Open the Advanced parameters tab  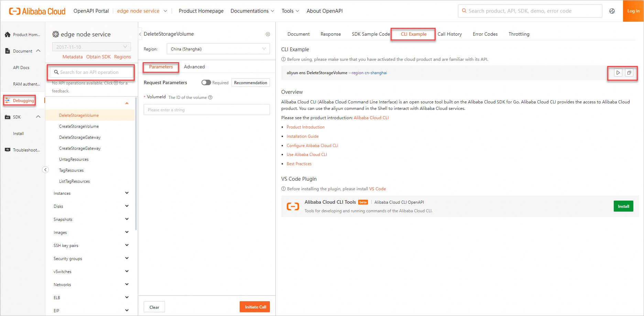pos(194,67)
